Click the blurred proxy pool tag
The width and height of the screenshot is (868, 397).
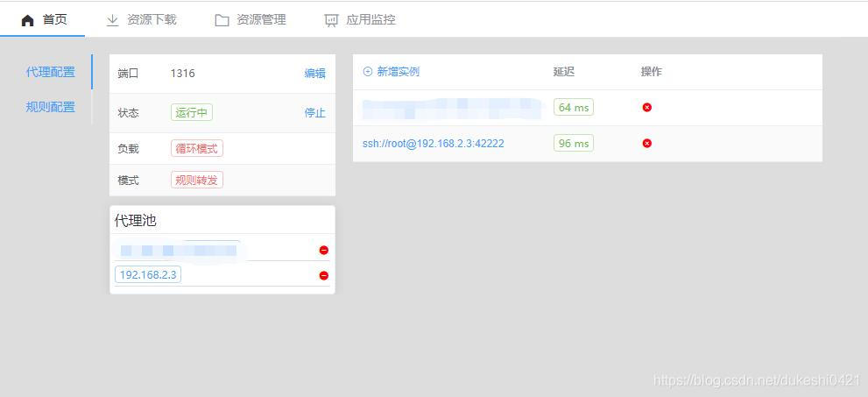click(x=179, y=251)
